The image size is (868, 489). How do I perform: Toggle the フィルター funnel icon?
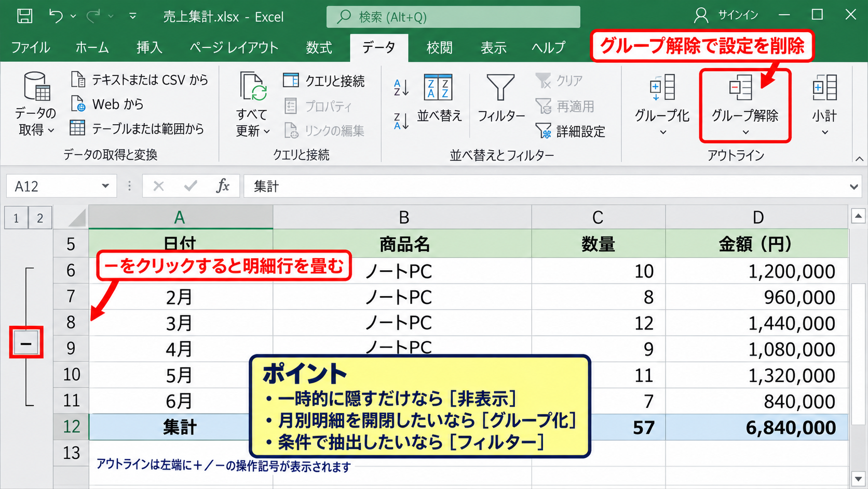(x=500, y=87)
